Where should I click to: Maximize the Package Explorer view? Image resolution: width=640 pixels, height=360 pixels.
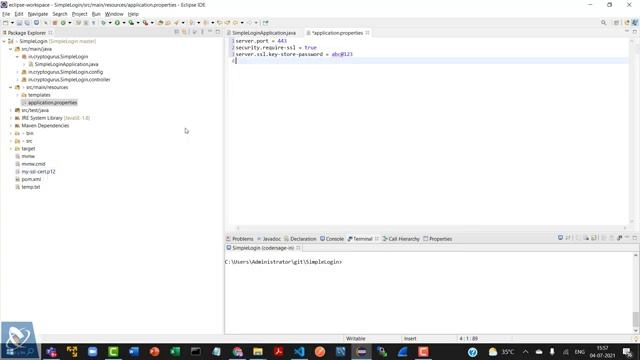pos(218,32)
